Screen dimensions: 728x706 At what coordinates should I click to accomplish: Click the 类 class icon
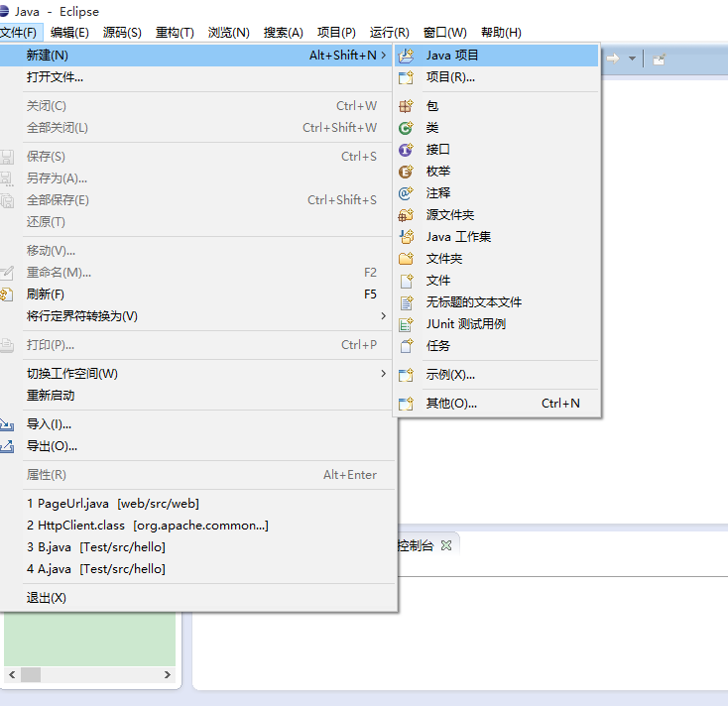point(406,128)
